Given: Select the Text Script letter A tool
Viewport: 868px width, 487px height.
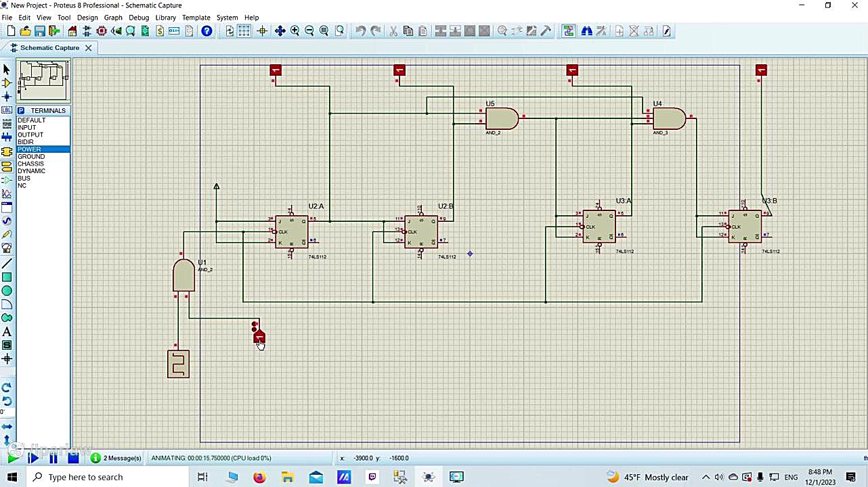Looking at the screenshot, I should point(7,332).
